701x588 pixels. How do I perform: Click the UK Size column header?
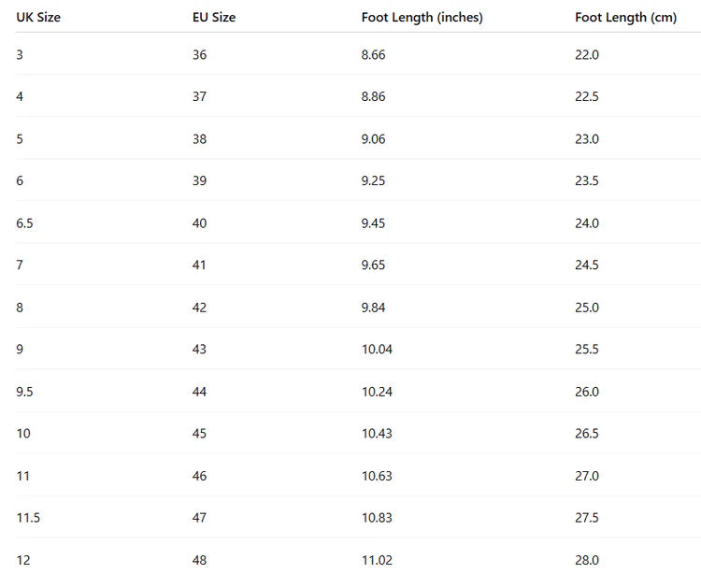[x=38, y=18]
